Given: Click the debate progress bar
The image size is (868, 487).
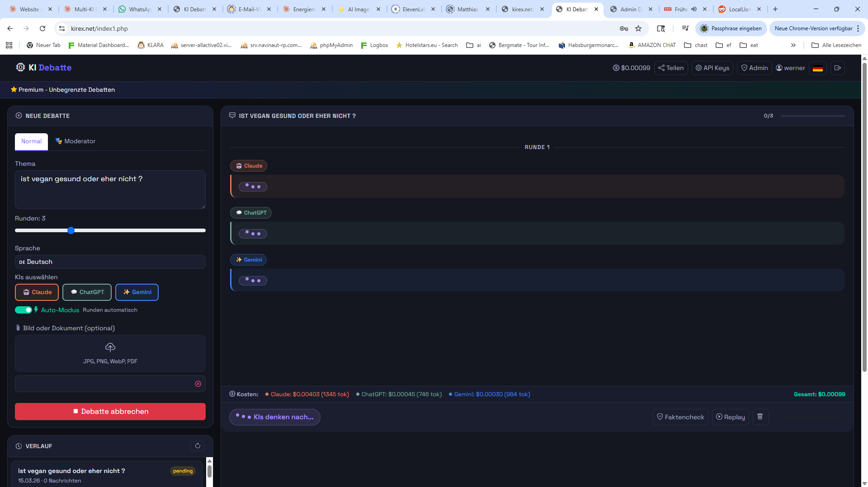Looking at the screenshot, I should pos(813,116).
